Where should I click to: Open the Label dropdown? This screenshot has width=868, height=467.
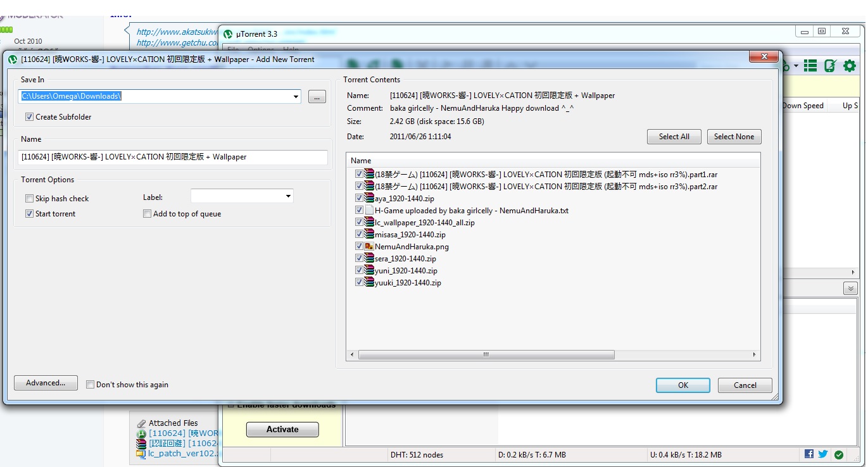288,197
